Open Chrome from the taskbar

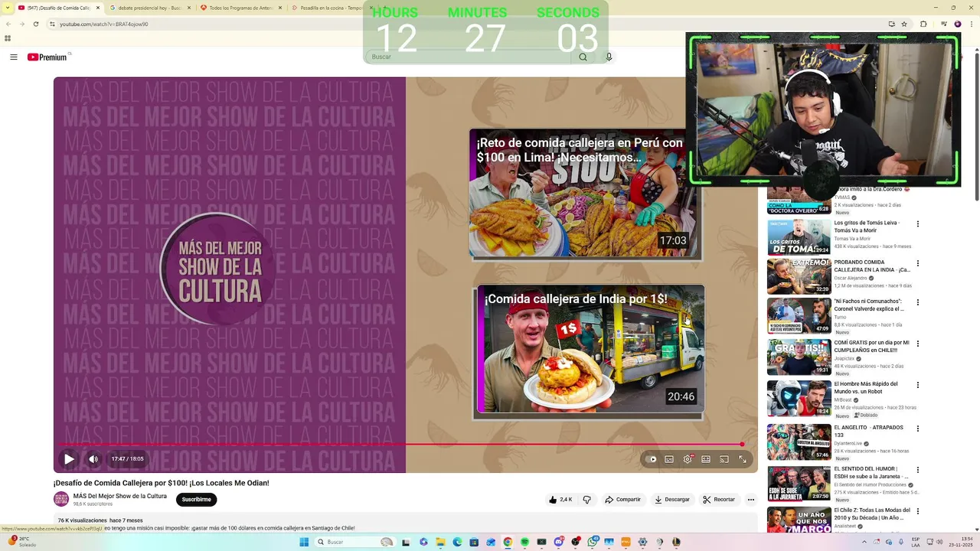pos(508,542)
